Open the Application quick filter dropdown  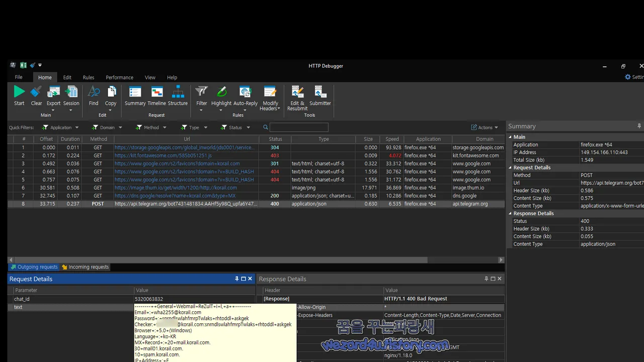[61, 128]
